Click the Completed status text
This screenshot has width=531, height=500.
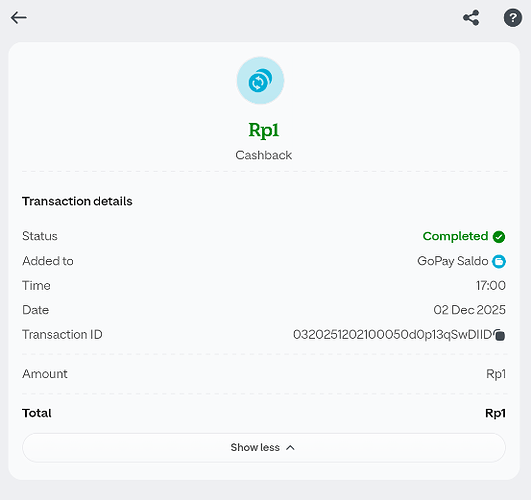(x=455, y=236)
